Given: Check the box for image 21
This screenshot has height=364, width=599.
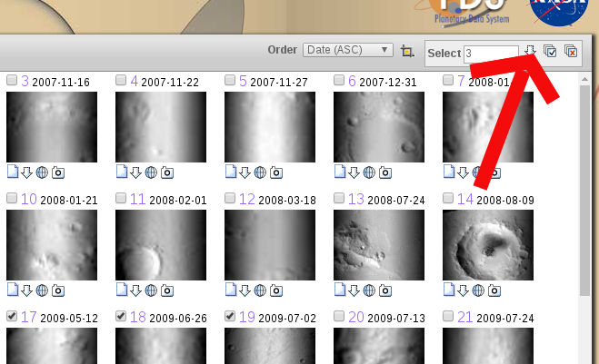Looking at the screenshot, I should point(448,316).
